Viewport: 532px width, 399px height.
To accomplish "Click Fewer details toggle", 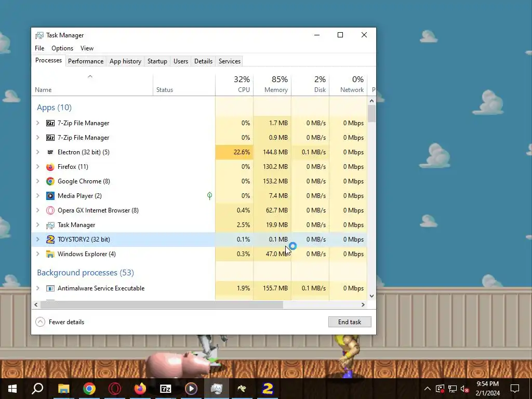I will pos(60,322).
